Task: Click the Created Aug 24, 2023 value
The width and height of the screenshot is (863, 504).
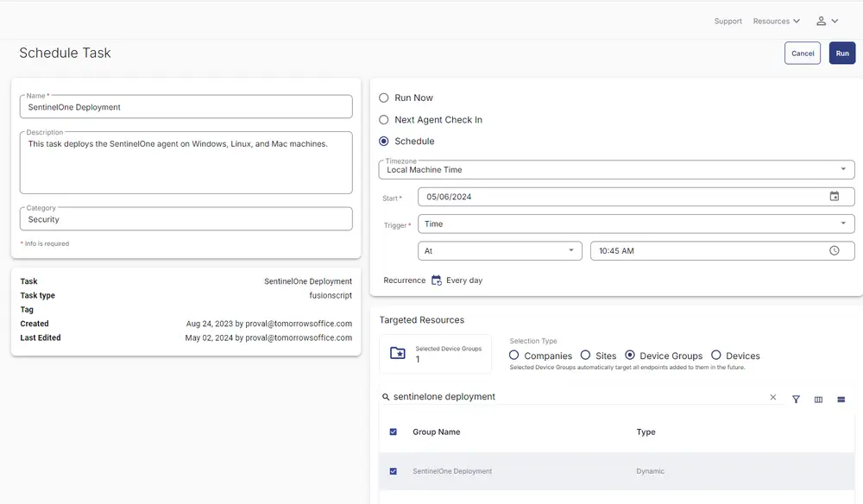Action: tap(268, 324)
